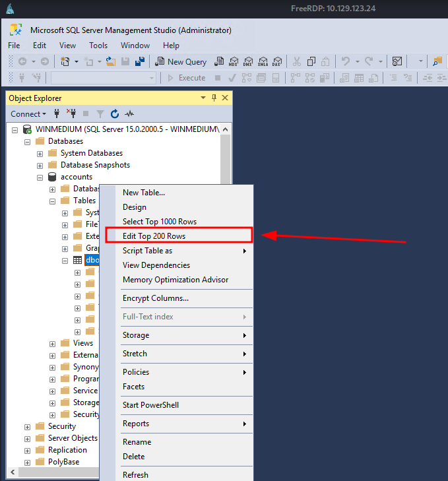Click the Navigate Backward icon

(x=22, y=61)
